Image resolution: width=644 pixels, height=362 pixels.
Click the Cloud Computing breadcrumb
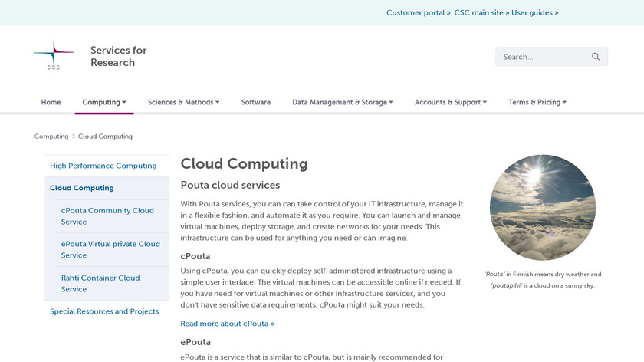pos(105,137)
